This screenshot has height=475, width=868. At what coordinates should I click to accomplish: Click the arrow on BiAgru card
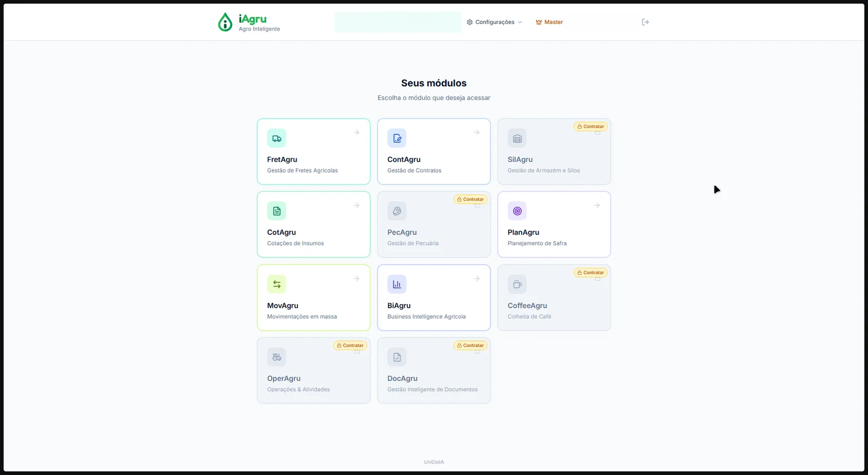pos(477,278)
